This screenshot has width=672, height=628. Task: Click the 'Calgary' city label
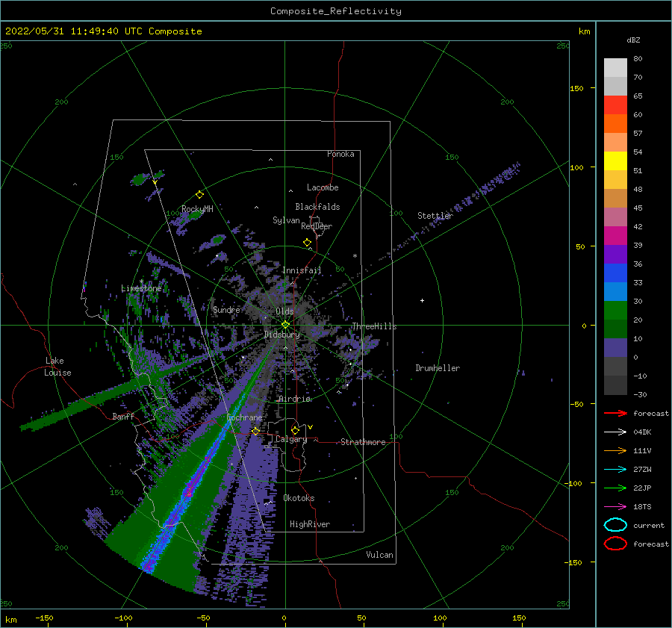coord(291,439)
